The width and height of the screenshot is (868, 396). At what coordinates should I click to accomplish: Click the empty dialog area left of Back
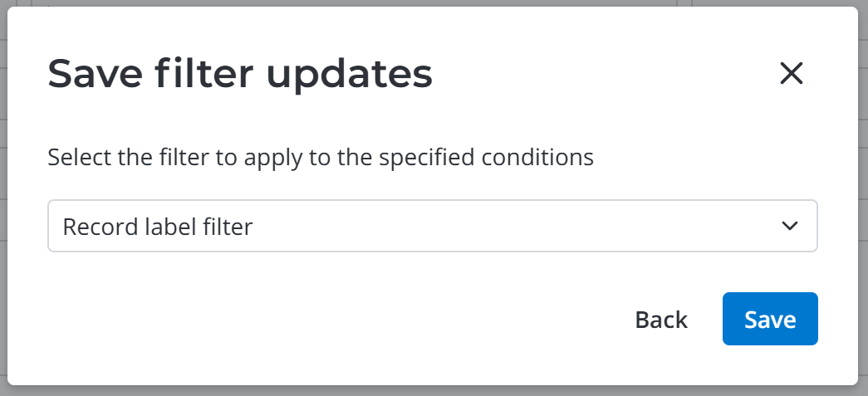click(x=332, y=320)
